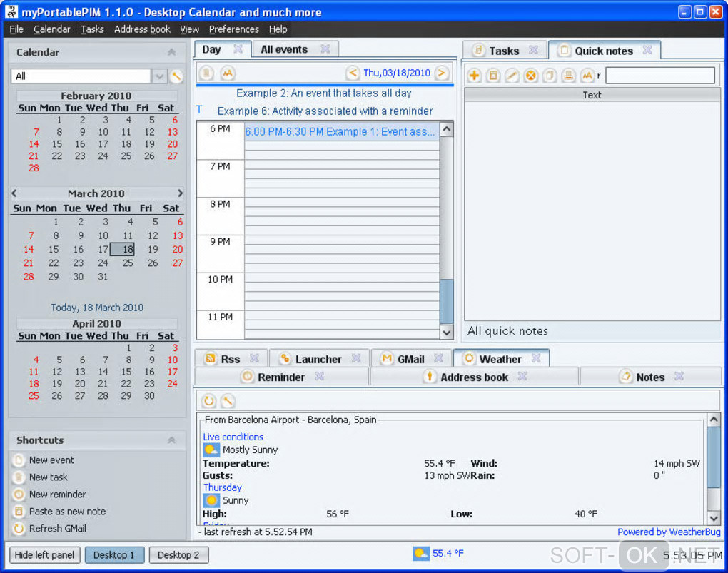Open the Address book menu
Image resolution: width=728 pixels, height=573 pixels.
[x=142, y=29]
